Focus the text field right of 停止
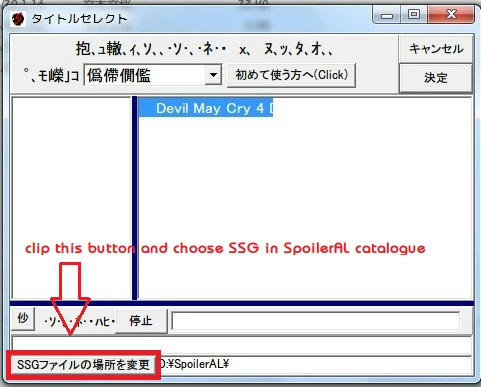This screenshot has width=481, height=387. coord(315,321)
